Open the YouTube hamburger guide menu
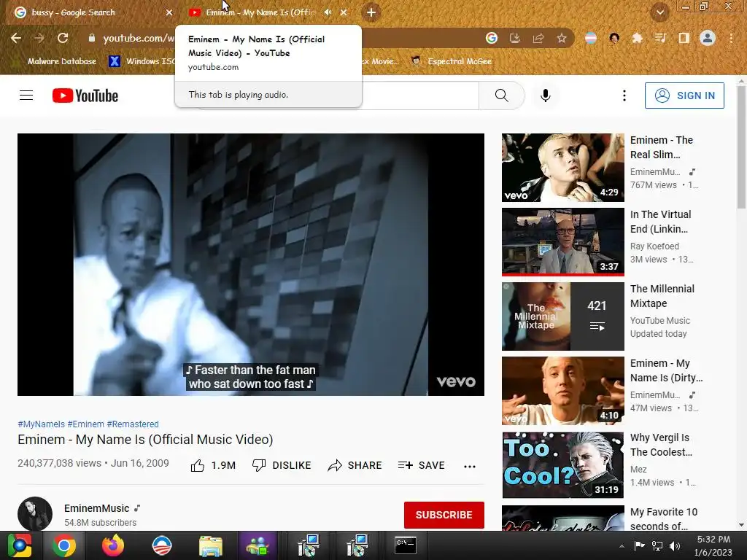This screenshot has height=560, width=747. pyautogui.click(x=26, y=96)
